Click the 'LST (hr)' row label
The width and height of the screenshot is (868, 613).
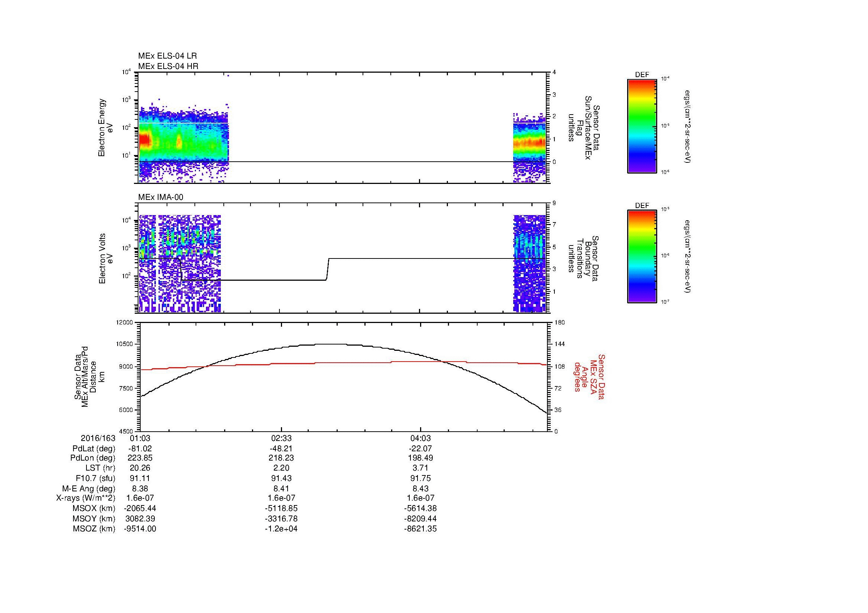click(x=100, y=468)
